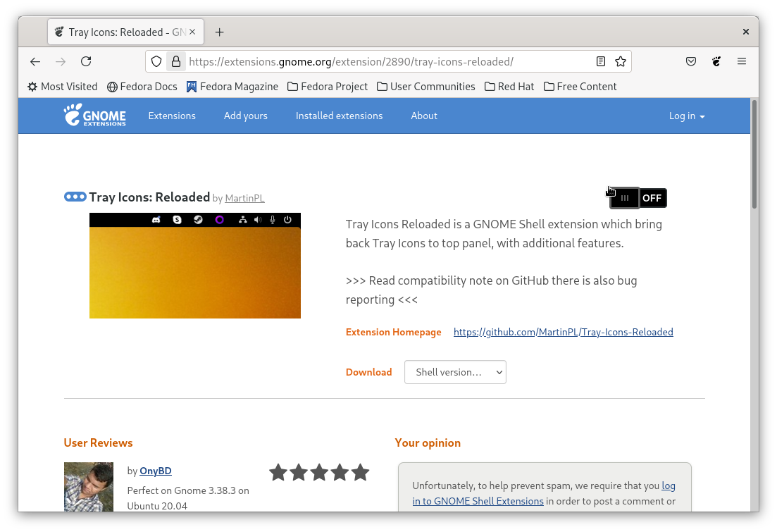This screenshot has width=777, height=532.
Task: Click the browser reload icon
Action: coord(86,61)
